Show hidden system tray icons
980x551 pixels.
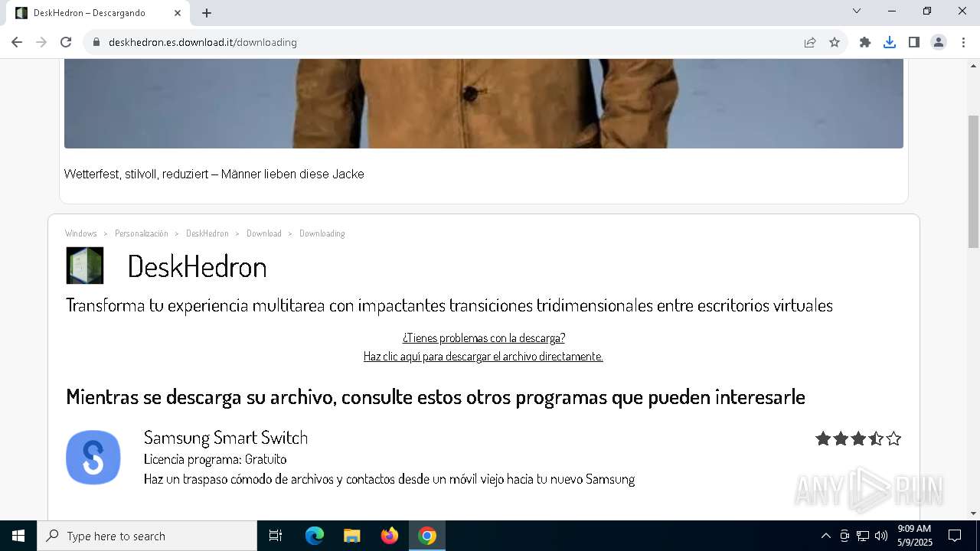click(x=825, y=536)
